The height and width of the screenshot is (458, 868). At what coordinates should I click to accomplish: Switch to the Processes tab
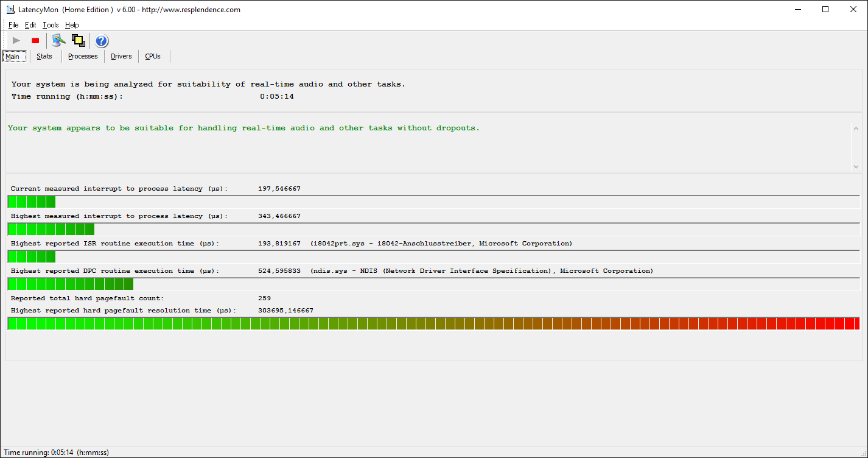pyautogui.click(x=83, y=56)
